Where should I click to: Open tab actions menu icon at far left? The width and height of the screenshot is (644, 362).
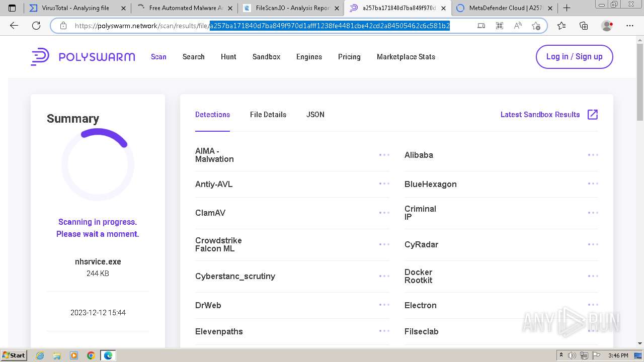click(x=12, y=8)
